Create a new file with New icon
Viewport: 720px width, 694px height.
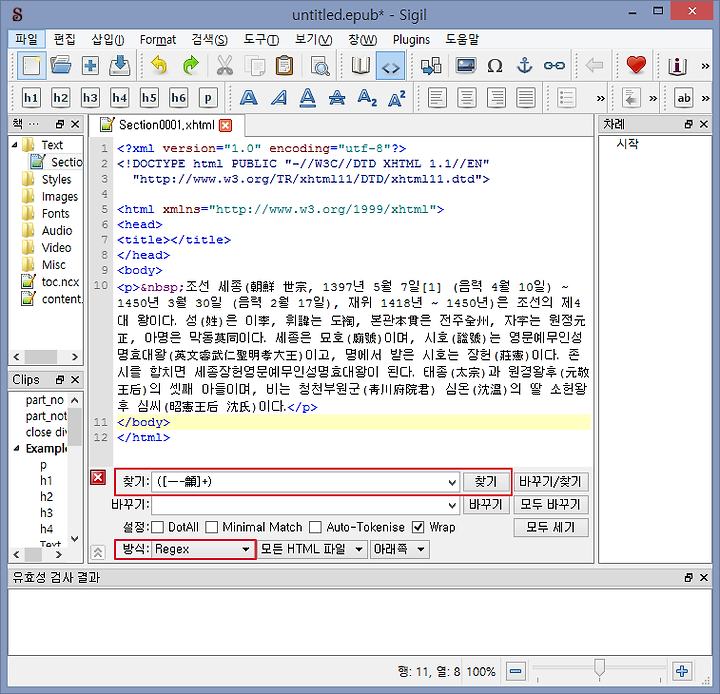[31, 66]
